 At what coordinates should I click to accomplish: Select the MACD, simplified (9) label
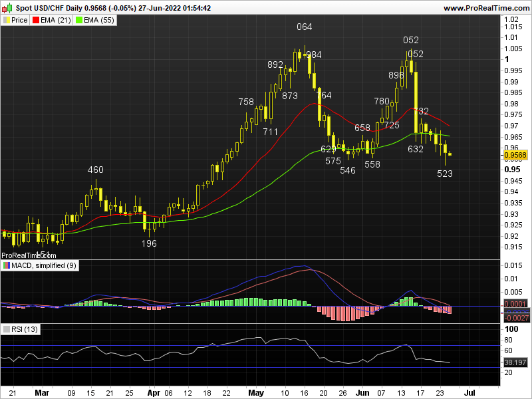pyautogui.click(x=43, y=265)
